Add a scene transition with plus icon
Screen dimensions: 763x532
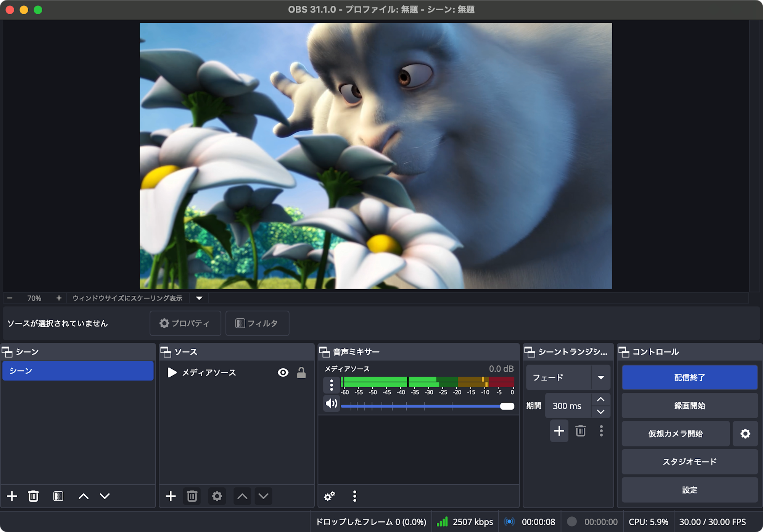tap(559, 431)
